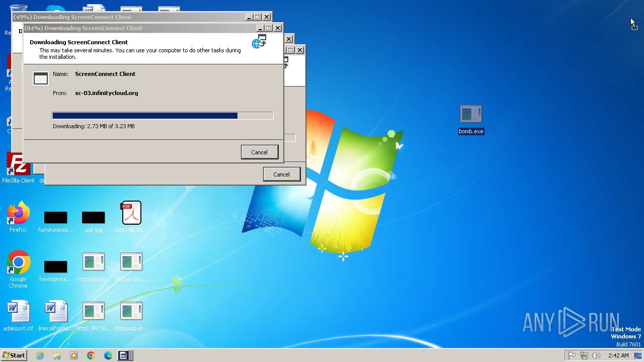Select the uall.jpg file icon
This screenshot has height=362, width=644.
94,221
